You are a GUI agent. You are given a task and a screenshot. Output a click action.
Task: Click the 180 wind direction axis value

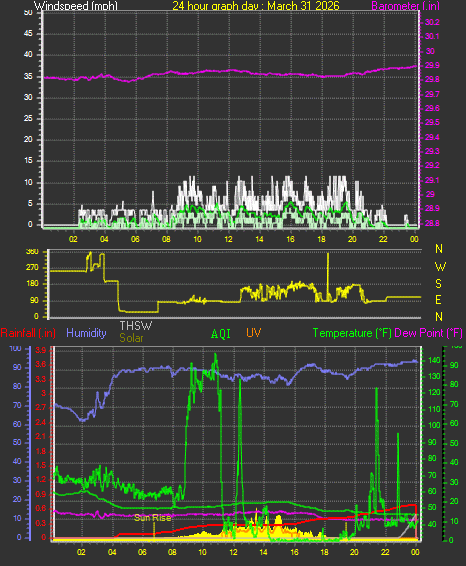point(32,284)
